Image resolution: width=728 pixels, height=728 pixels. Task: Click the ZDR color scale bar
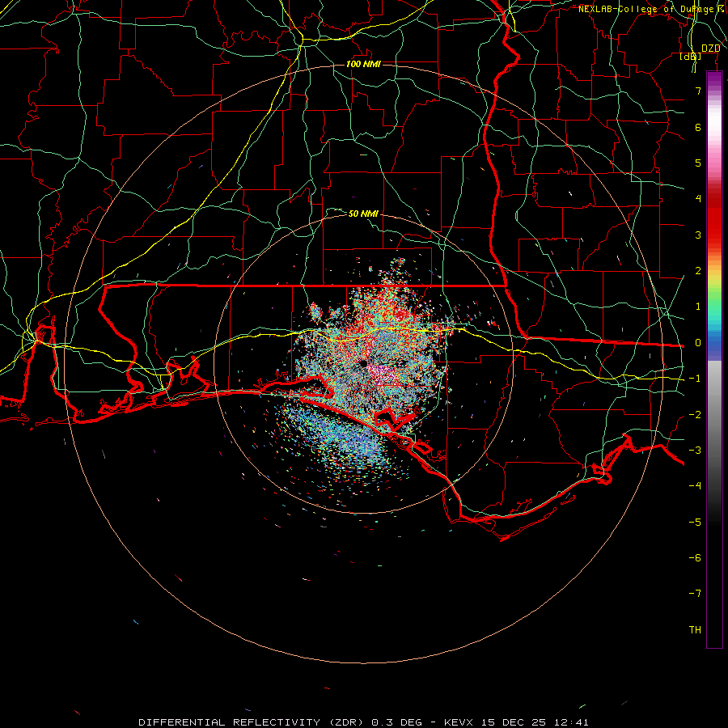(x=714, y=359)
